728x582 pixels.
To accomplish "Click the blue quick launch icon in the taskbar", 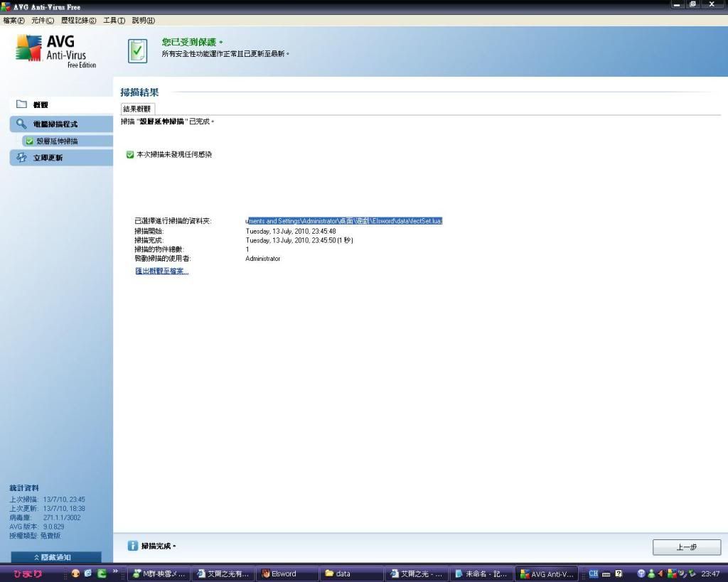I will [87, 573].
